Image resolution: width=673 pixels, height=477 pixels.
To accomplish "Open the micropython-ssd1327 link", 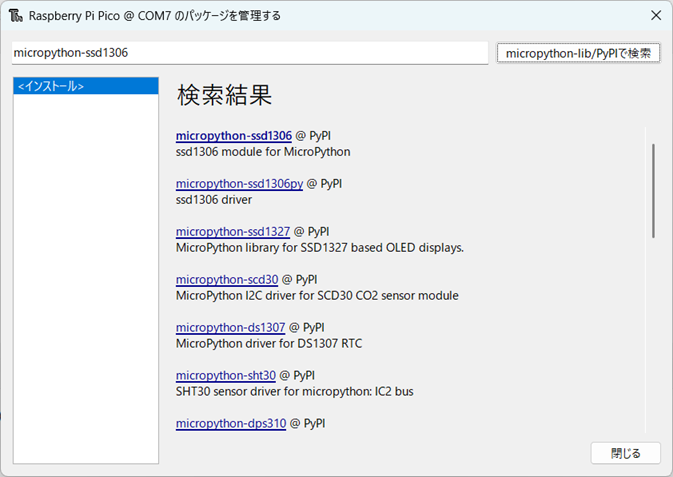I will 233,232.
